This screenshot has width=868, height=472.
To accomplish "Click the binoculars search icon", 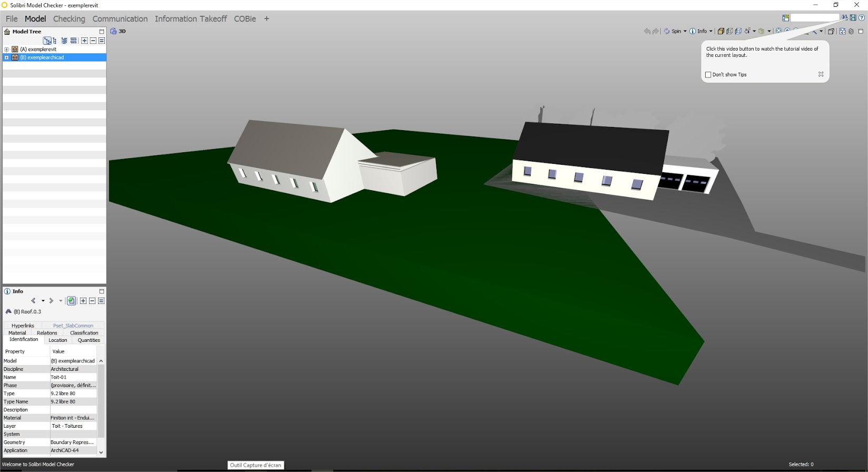I will tap(844, 17).
